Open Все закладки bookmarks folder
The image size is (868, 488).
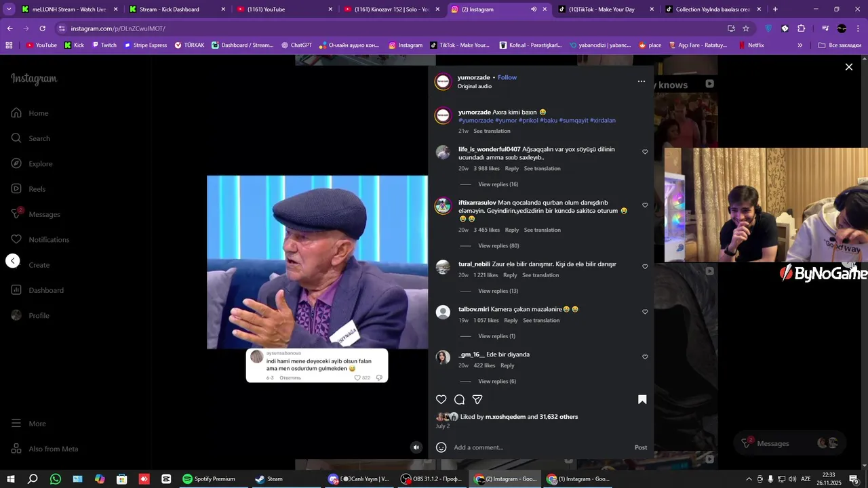[840, 45]
